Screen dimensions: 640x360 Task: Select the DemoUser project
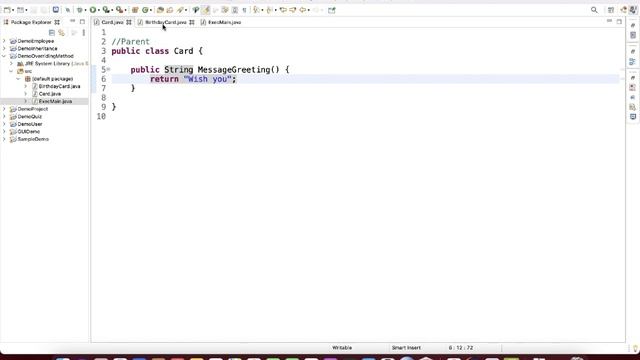pyautogui.click(x=30, y=124)
